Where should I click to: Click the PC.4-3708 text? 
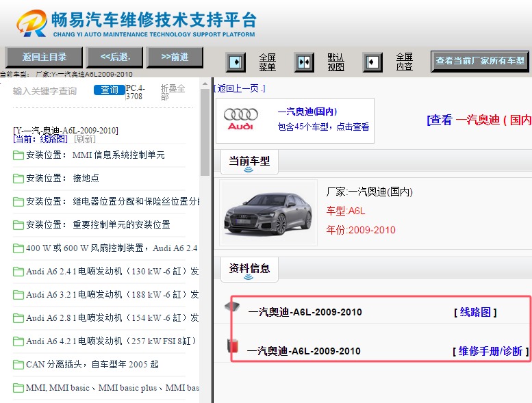(136, 92)
